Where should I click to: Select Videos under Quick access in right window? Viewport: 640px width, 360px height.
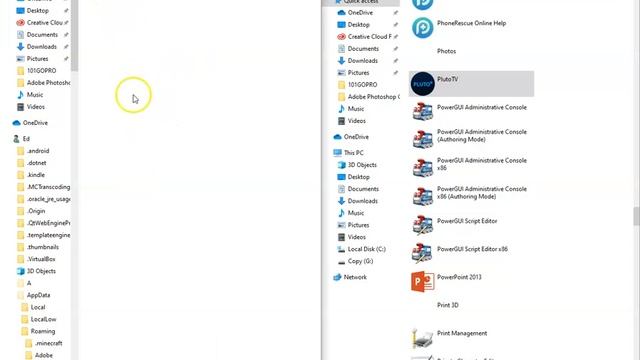click(356, 121)
